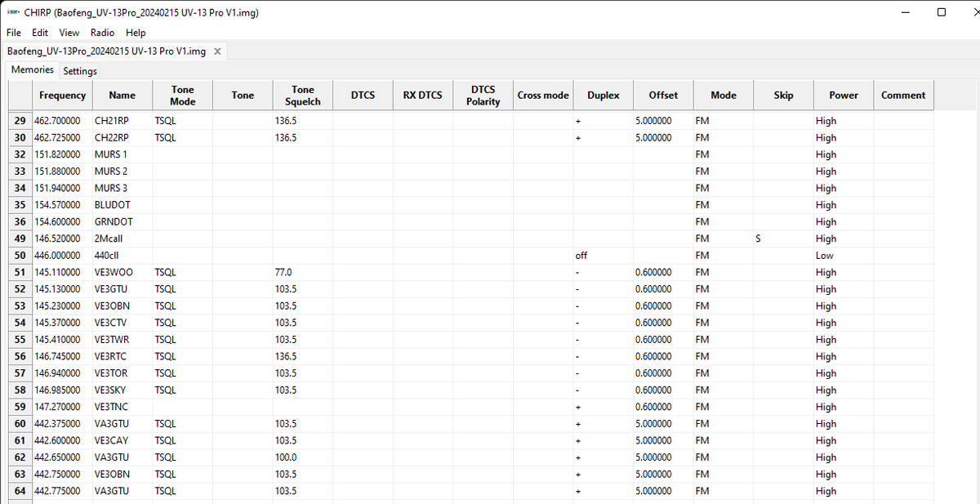Open the View menu
The width and height of the screenshot is (980, 504).
(69, 33)
